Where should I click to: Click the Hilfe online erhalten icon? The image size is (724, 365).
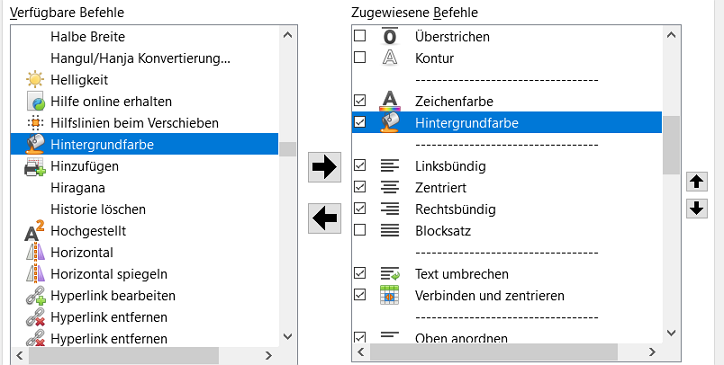click(35, 101)
